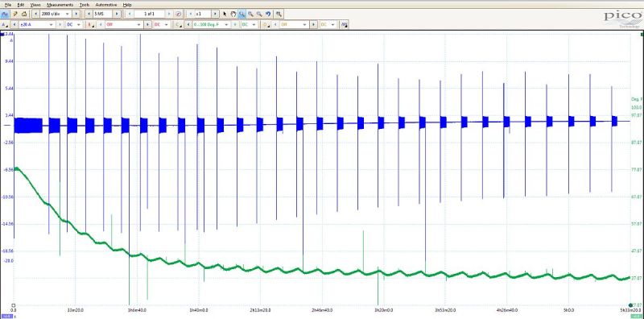Open Channel D Off range dropdown
The width and height of the screenshot is (644, 319).
[294, 25]
